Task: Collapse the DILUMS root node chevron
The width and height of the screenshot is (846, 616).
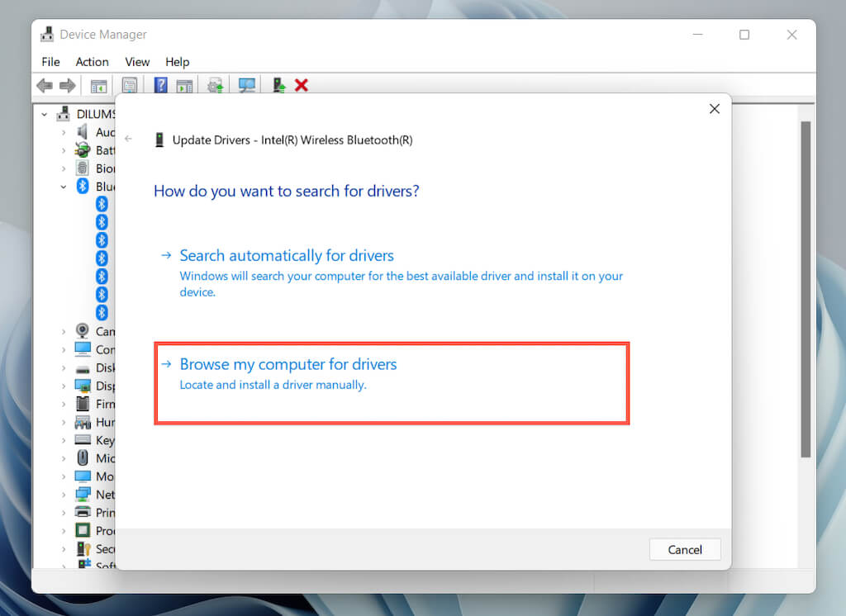Action: [45, 114]
